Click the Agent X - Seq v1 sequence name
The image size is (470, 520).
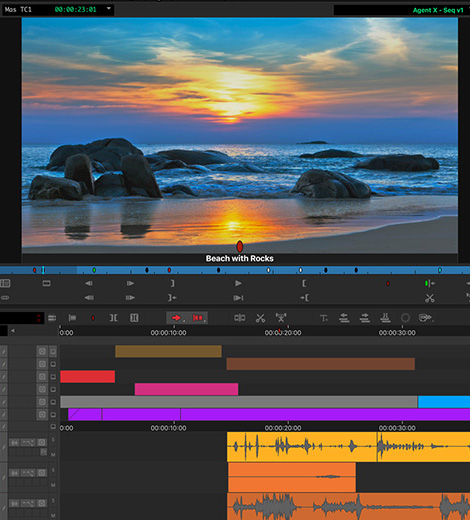438,10
